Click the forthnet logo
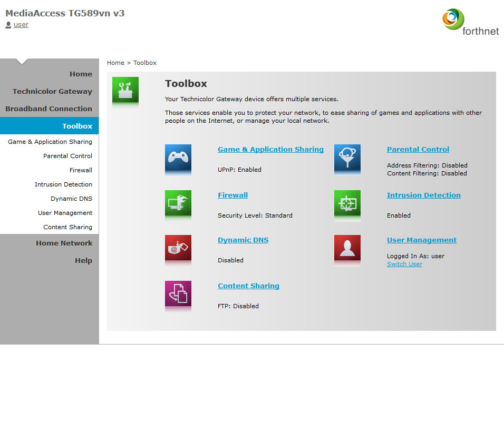 coord(470,22)
